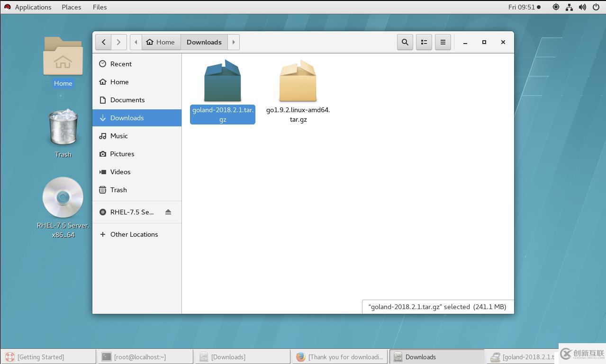Open the Home path bar button
Viewport: 606px width, 364px height.
pos(161,42)
